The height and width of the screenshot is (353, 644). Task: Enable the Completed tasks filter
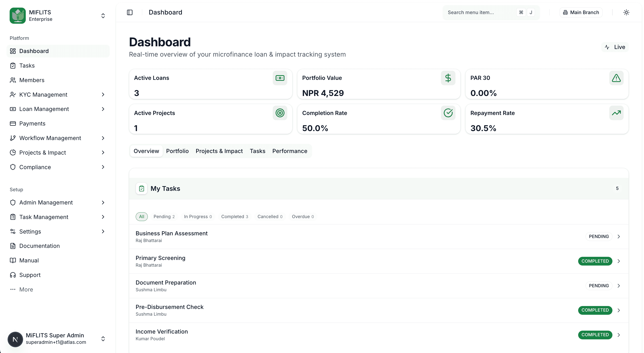click(x=234, y=216)
